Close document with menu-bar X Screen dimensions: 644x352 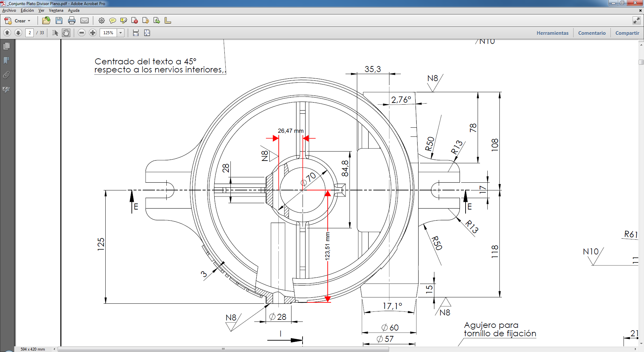pyautogui.click(x=640, y=10)
